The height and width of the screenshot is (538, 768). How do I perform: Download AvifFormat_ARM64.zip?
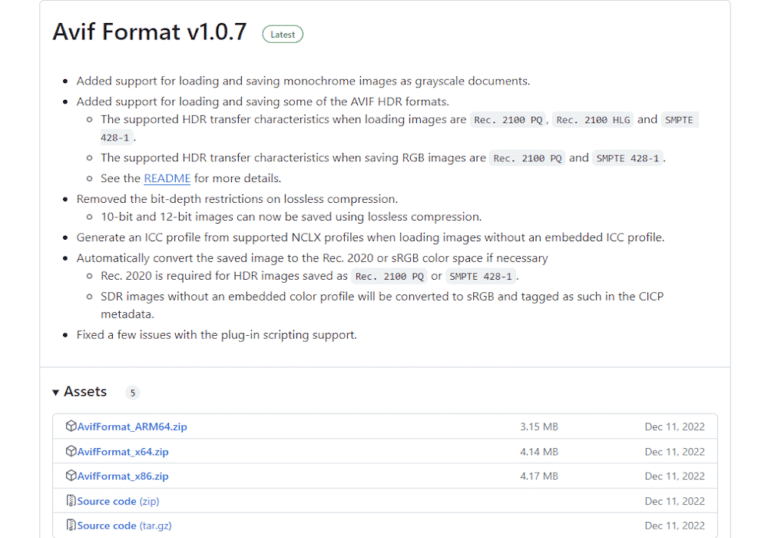pos(132,427)
